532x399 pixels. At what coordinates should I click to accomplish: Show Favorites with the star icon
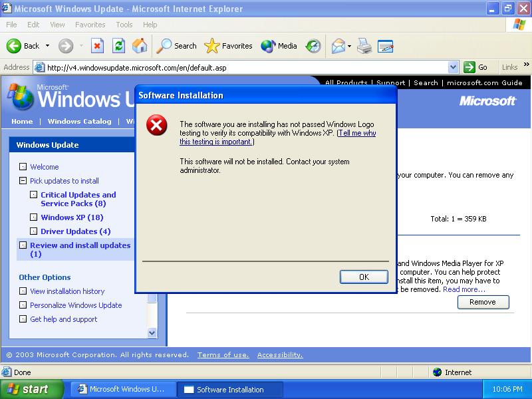(x=211, y=46)
